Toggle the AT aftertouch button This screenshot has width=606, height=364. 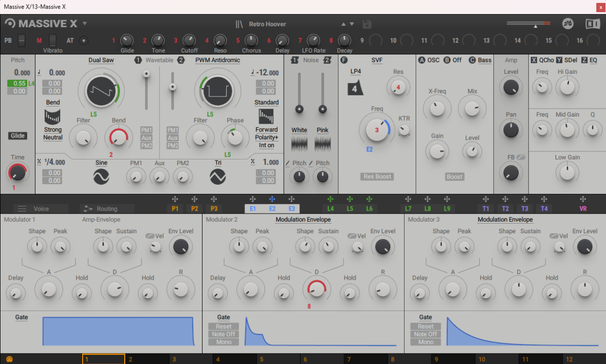click(x=84, y=40)
